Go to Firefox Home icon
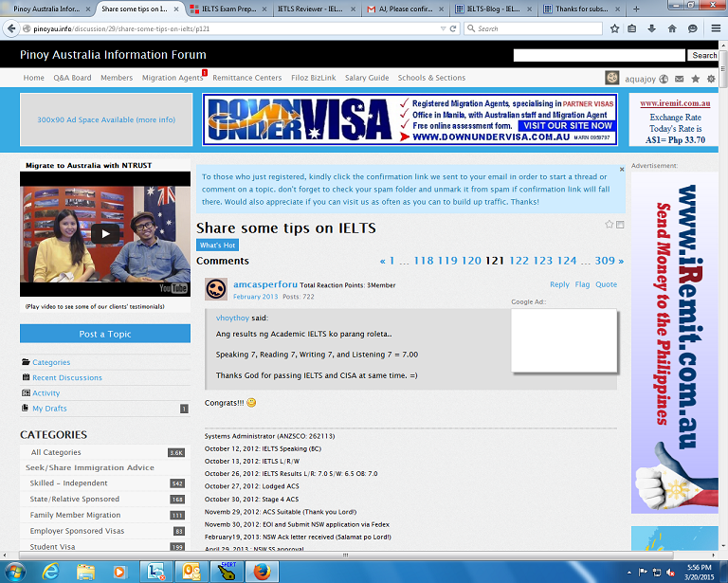This screenshot has width=728, height=583. [672, 28]
